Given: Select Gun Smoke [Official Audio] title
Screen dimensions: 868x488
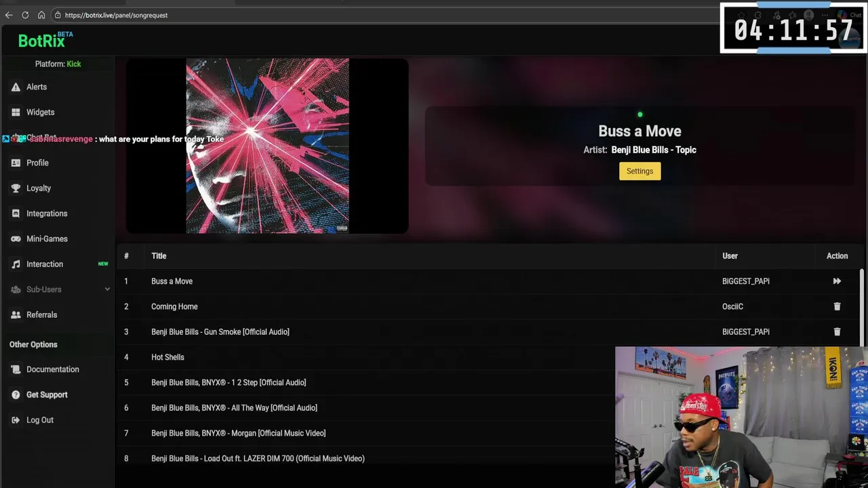Looking at the screenshot, I should (x=220, y=332).
